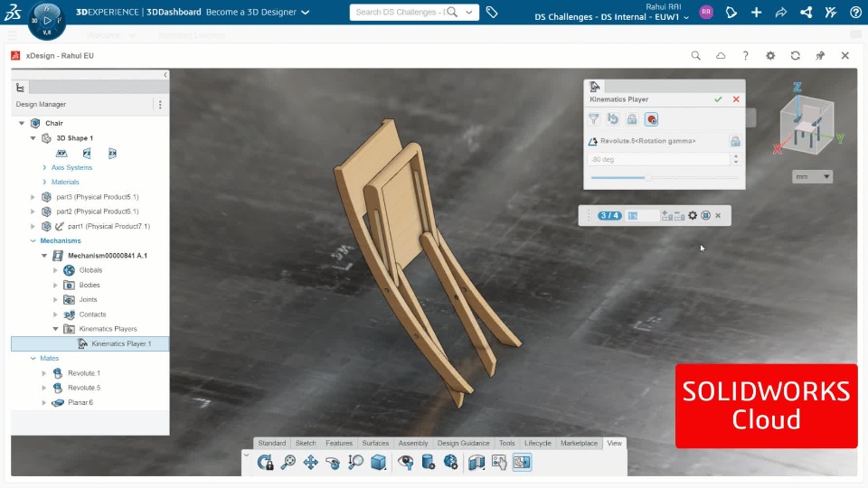
Task: Collapse the action bar with its chevron
Action: coord(246,455)
